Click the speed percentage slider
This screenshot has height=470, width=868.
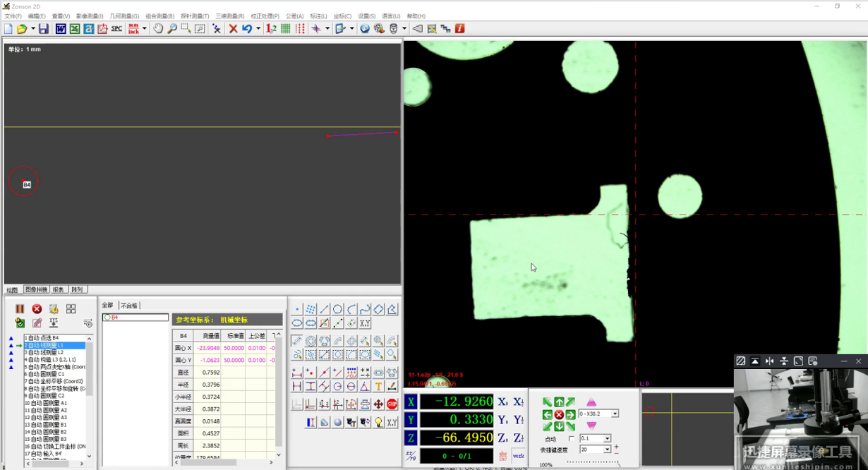pyautogui.click(x=593, y=463)
